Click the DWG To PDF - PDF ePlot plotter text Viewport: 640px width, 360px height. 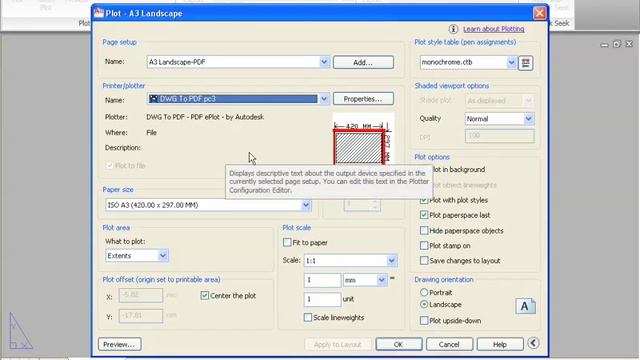[x=205, y=117]
